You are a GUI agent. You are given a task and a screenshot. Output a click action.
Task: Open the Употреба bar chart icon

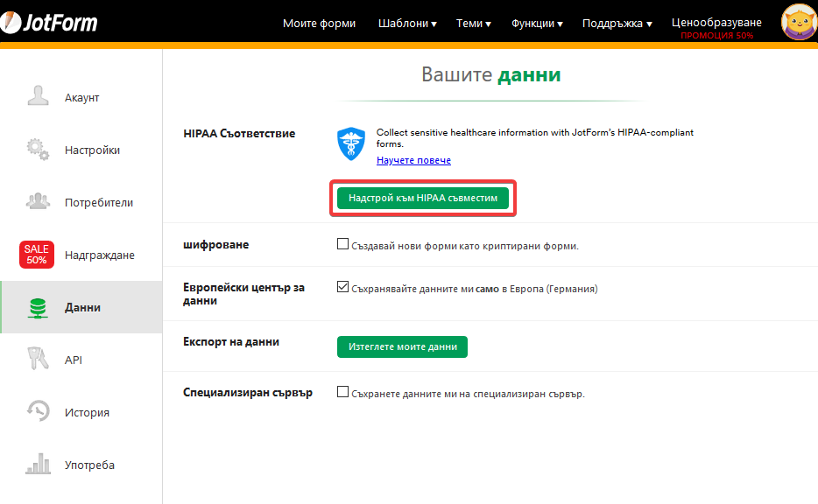pyautogui.click(x=38, y=464)
